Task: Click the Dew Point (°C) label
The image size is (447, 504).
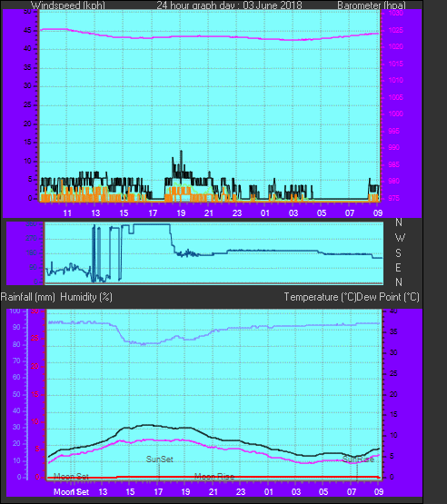Action: pyautogui.click(x=388, y=297)
